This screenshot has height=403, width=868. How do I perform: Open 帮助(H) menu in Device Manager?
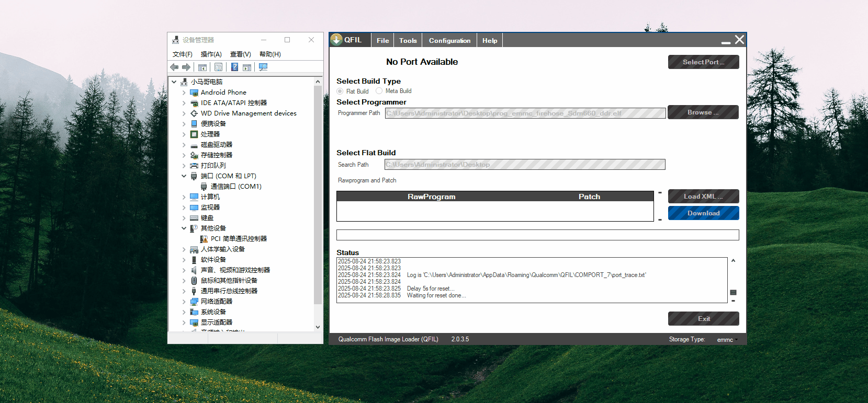pyautogui.click(x=270, y=54)
